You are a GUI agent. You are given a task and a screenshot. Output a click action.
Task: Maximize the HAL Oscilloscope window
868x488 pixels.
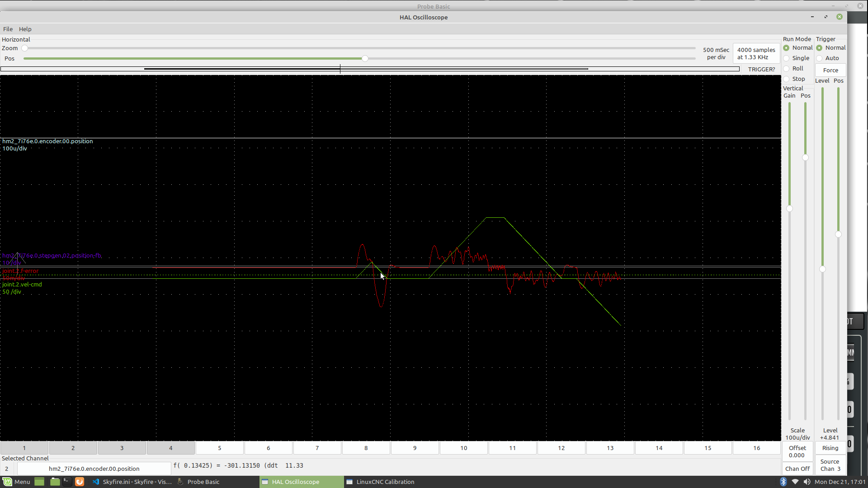click(826, 17)
